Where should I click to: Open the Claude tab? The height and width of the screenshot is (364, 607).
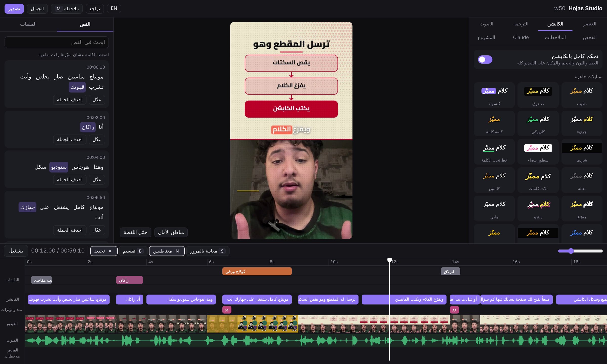521,37
